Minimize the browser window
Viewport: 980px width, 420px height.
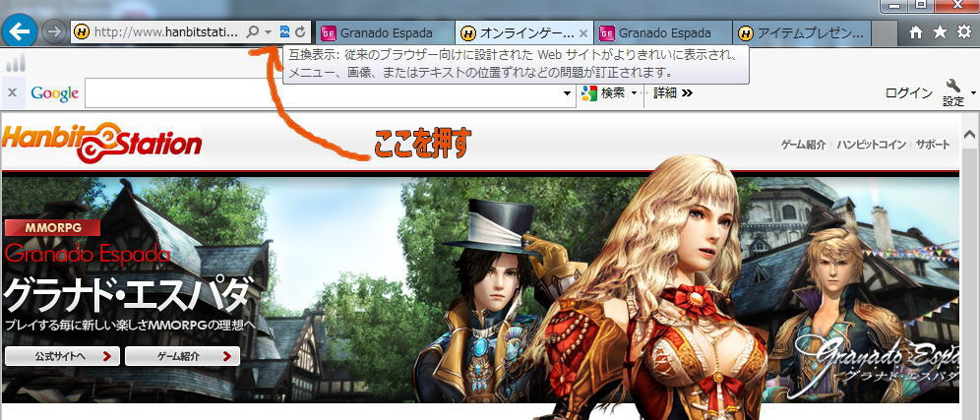pos(893,4)
